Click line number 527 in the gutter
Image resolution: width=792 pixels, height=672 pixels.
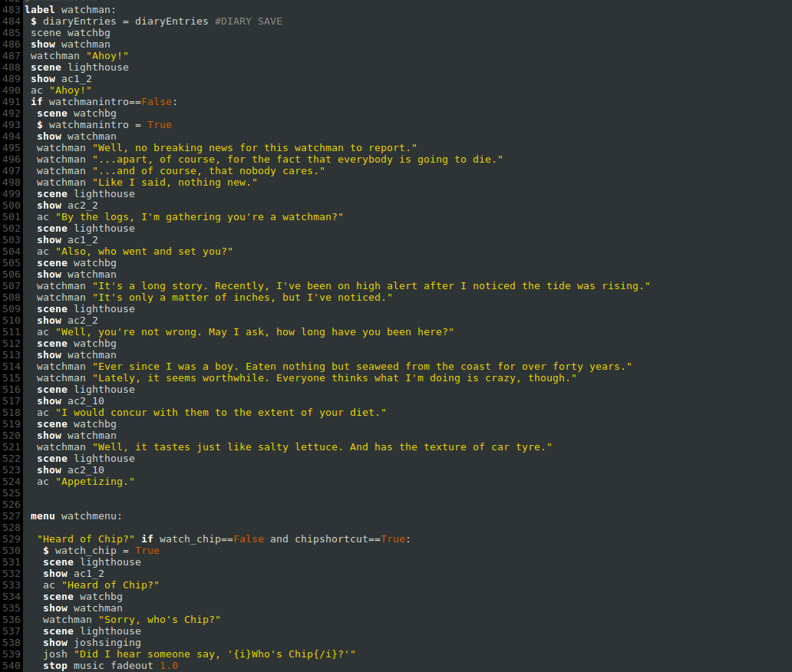click(x=11, y=516)
